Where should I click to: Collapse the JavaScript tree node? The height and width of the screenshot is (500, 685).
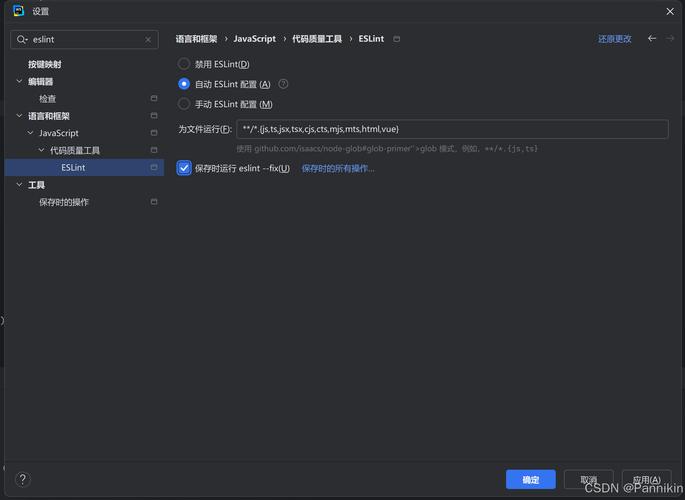[x=30, y=133]
